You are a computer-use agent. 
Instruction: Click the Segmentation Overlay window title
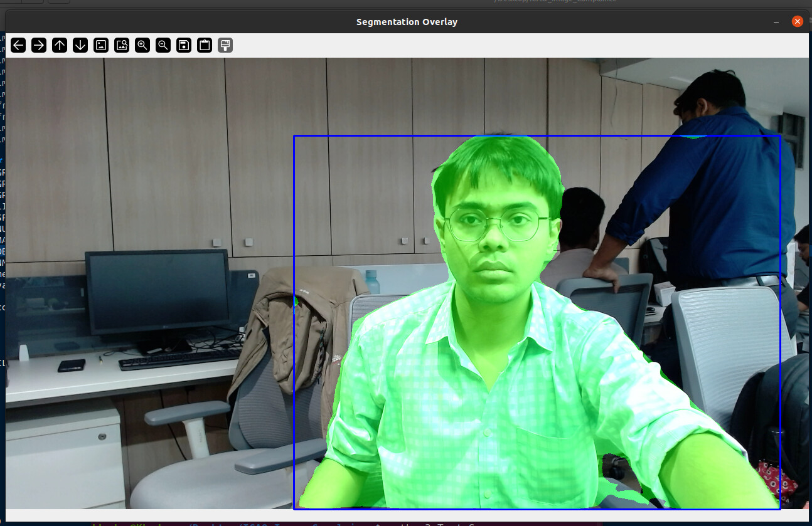[x=407, y=22]
